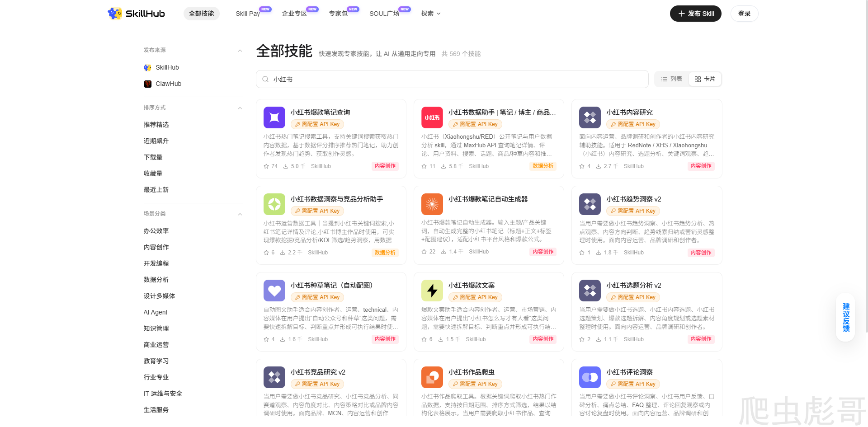The image size is (868, 427).
Task: Open the SOUL广场 nav item
Action: pos(384,14)
